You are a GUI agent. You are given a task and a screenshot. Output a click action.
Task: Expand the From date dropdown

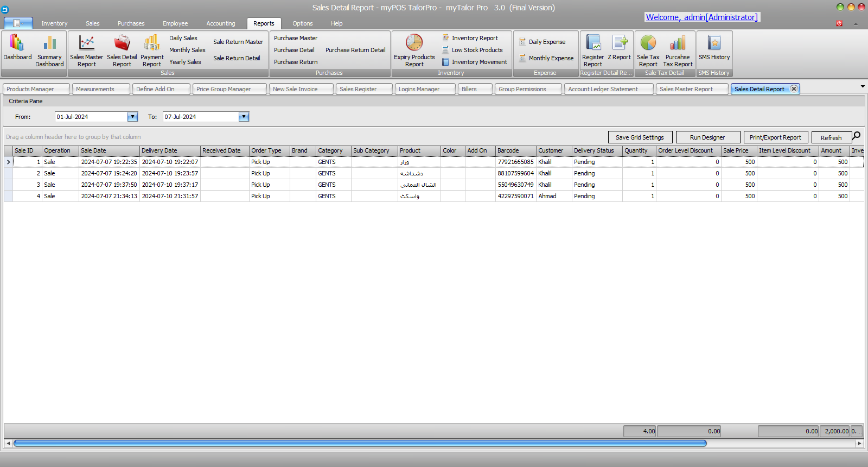pos(132,117)
